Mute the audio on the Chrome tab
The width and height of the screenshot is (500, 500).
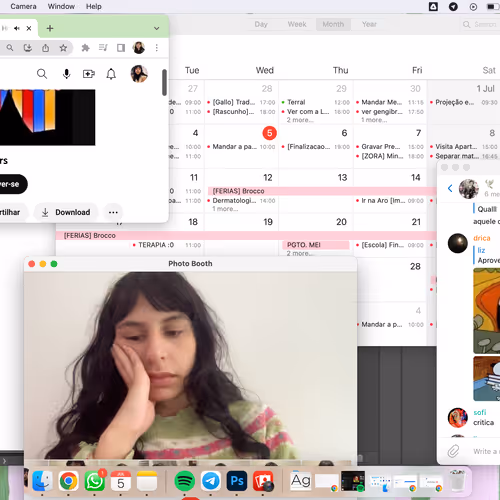click(17, 28)
